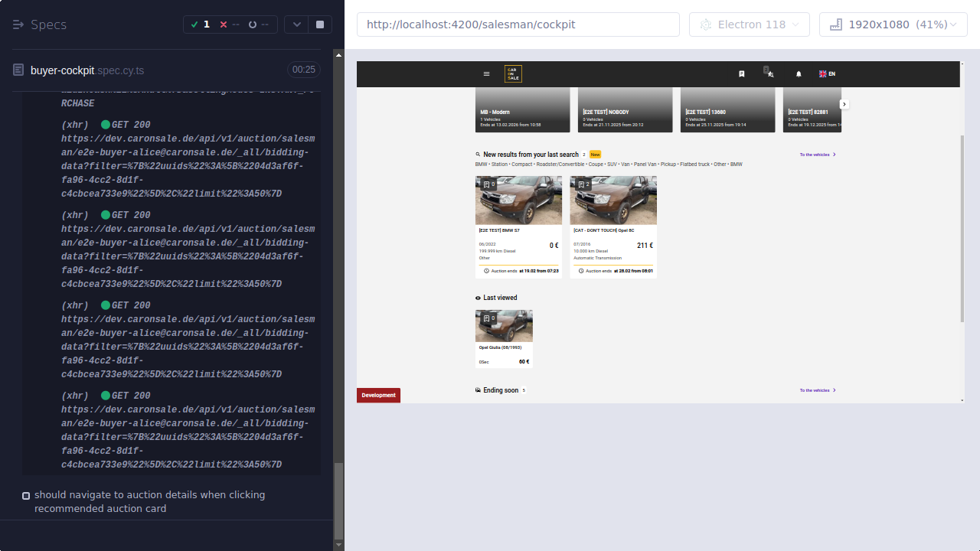Open saved bookmarks from the header
This screenshot has height=551, width=980.
point(741,73)
